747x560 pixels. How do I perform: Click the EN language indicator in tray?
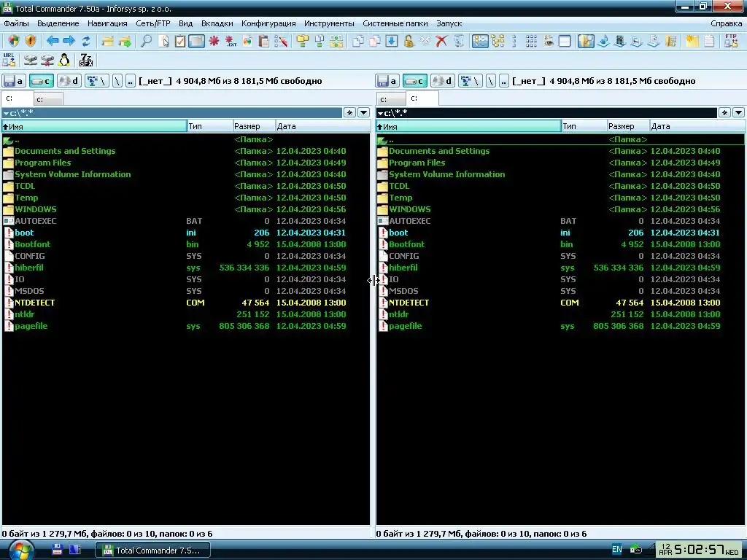click(617, 550)
